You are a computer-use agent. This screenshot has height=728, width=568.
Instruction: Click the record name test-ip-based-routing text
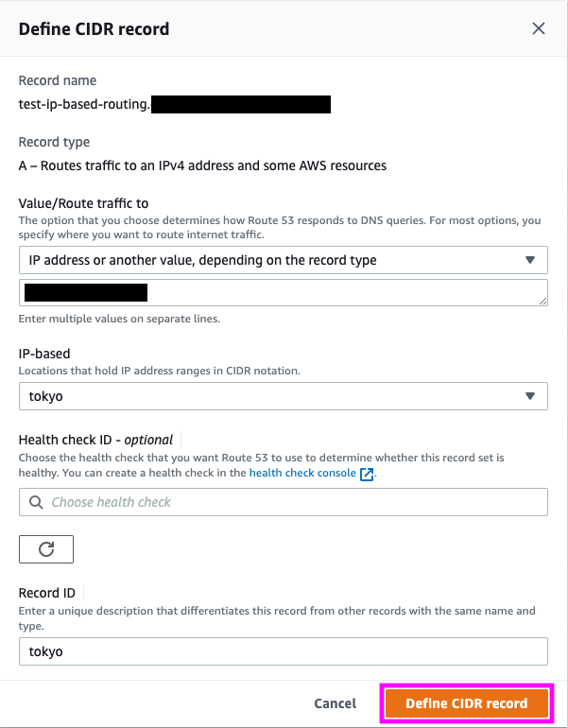tap(83, 104)
